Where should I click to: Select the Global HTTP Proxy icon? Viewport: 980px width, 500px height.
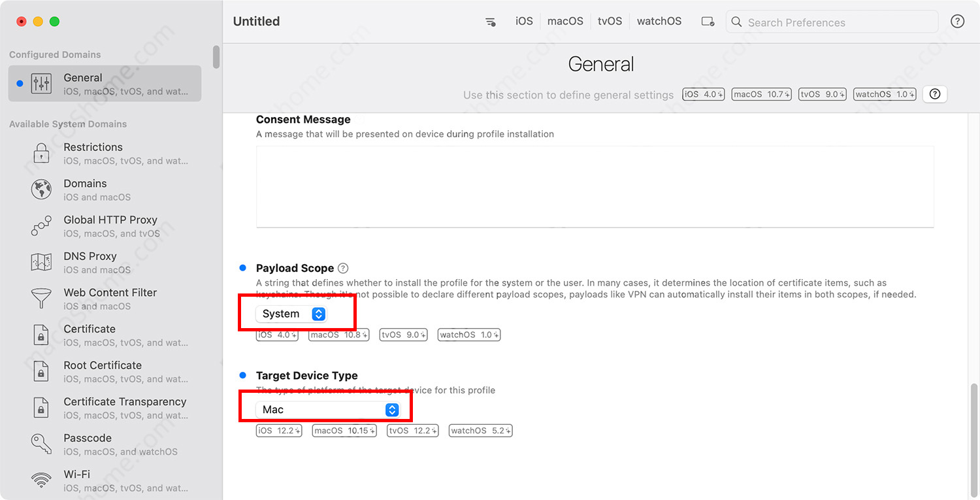(x=41, y=226)
